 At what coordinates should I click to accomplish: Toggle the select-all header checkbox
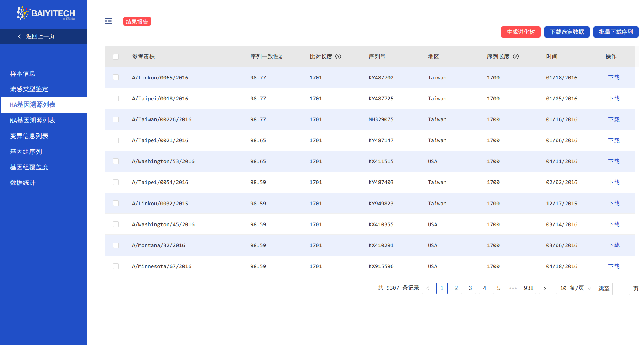pos(116,57)
